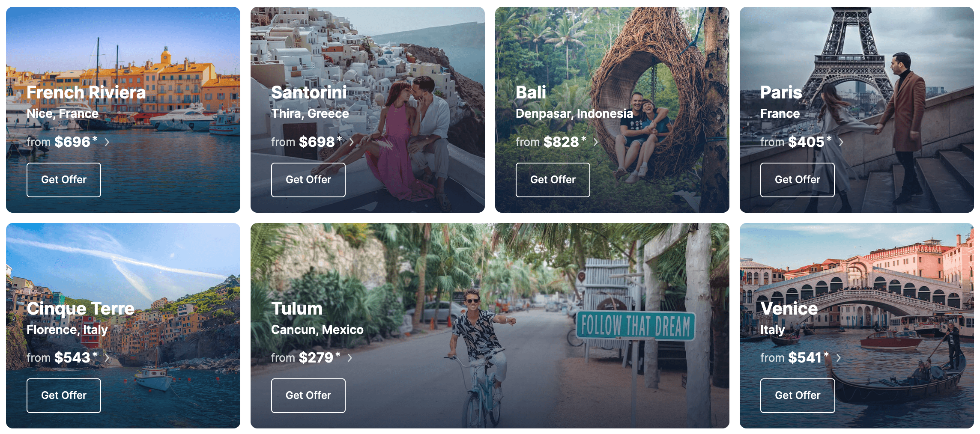Open the arrow next to Bali $828 price
This screenshot has height=434, width=980.
pyautogui.click(x=596, y=142)
